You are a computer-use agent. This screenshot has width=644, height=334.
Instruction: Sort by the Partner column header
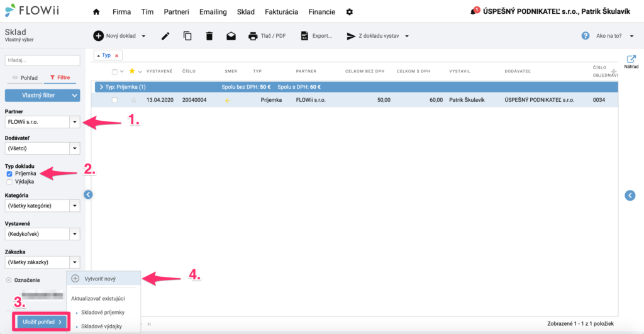click(x=306, y=72)
